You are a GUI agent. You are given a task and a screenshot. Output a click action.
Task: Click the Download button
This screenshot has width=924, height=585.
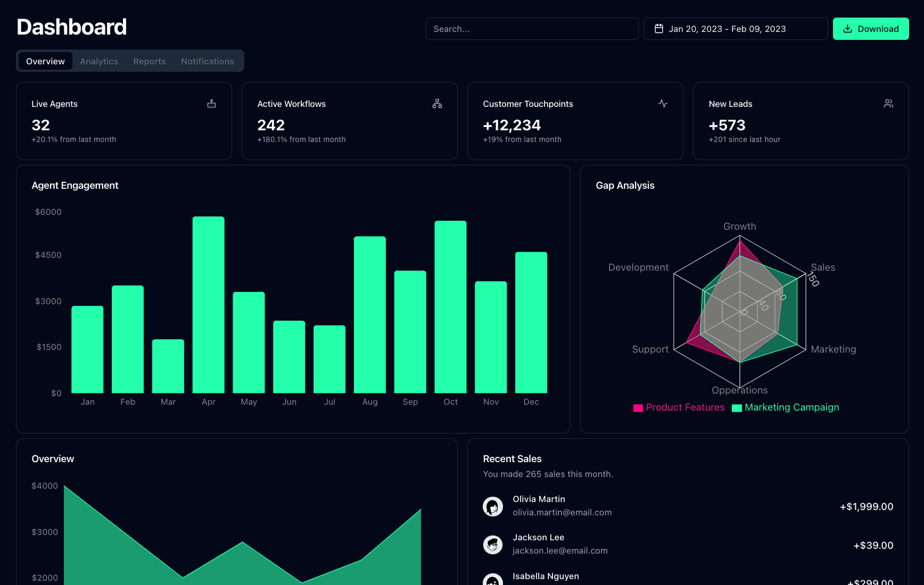[871, 29]
